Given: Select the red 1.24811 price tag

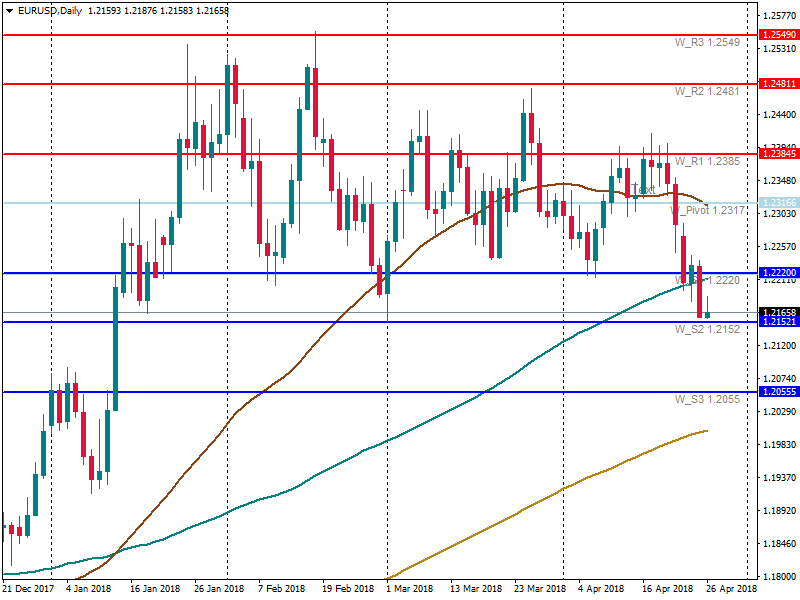Looking at the screenshot, I should tap(779, 84).
